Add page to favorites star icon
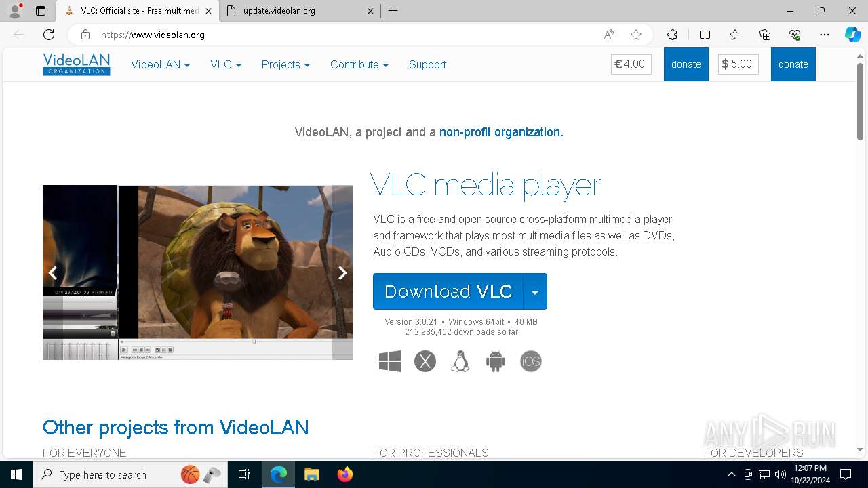868x488 pixels. tap(635, 35)
